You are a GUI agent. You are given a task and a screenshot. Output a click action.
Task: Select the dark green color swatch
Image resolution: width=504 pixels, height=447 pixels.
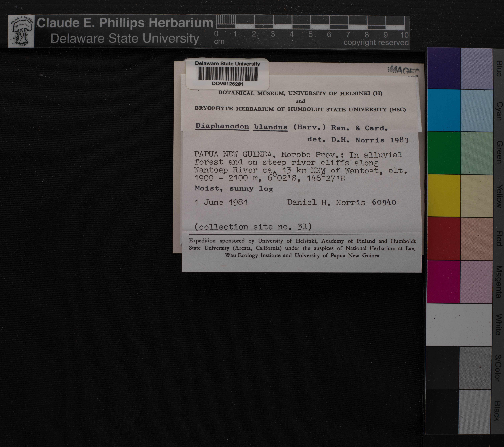click(x=444, y=153)
